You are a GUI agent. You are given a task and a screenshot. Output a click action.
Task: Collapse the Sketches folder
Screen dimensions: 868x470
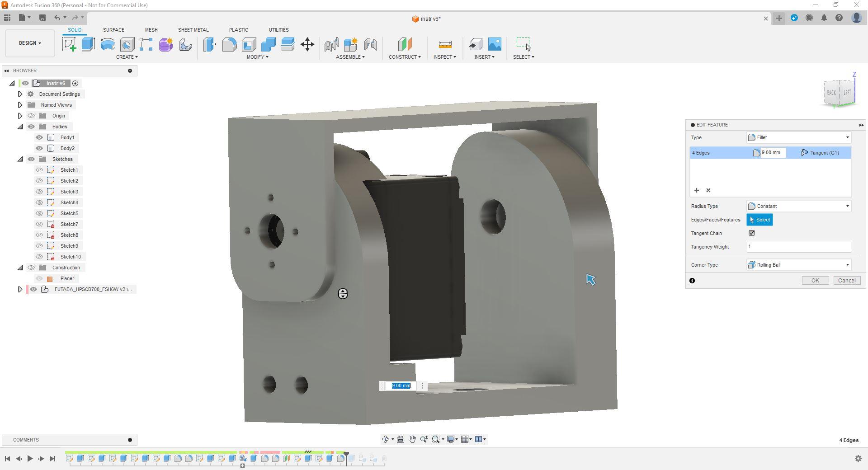click(x=20, y=159)
